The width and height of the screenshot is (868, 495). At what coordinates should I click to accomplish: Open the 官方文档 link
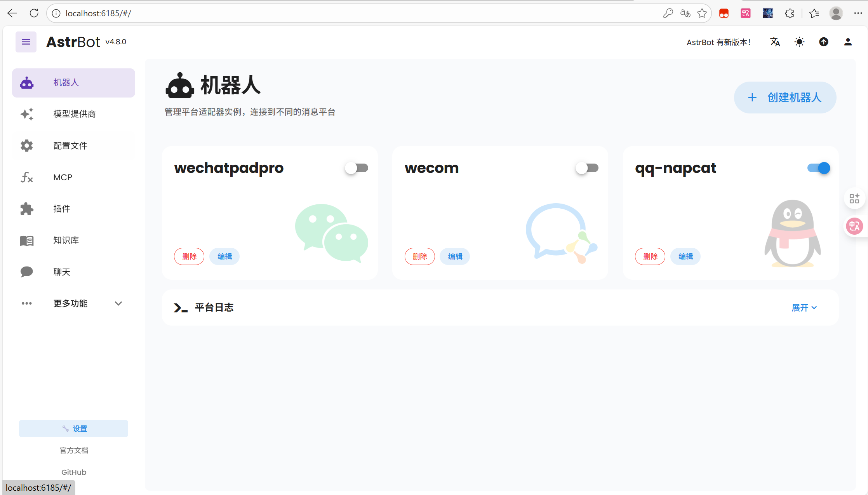[x=74, y=450]
